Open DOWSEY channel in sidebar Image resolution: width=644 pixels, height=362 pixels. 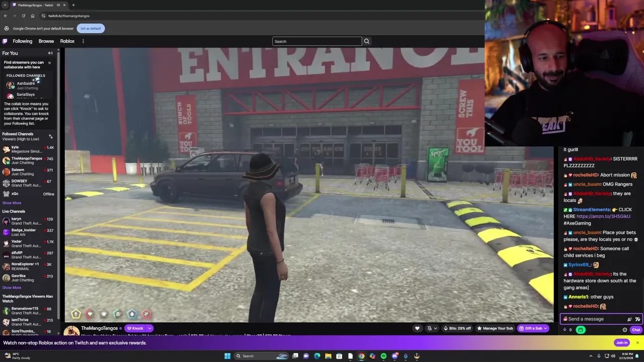point(28,183)
